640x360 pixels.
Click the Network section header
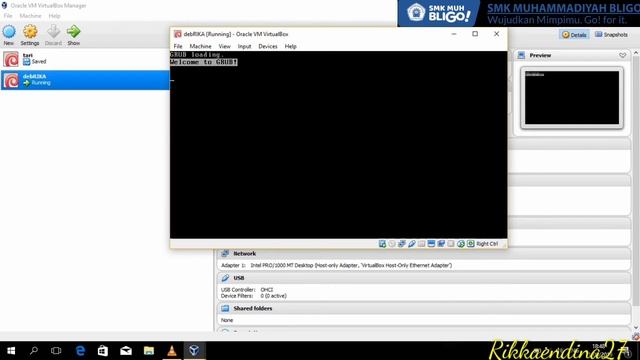[x=424, y=253]
